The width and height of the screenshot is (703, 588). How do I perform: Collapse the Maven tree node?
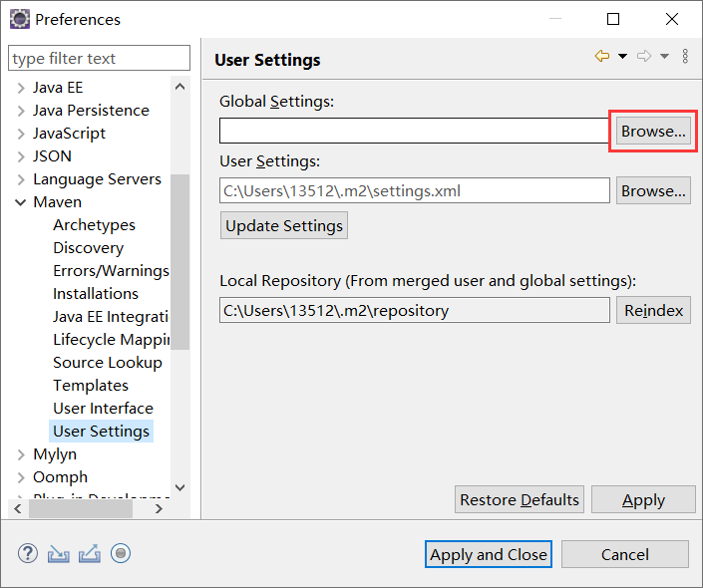pos(21,202)
